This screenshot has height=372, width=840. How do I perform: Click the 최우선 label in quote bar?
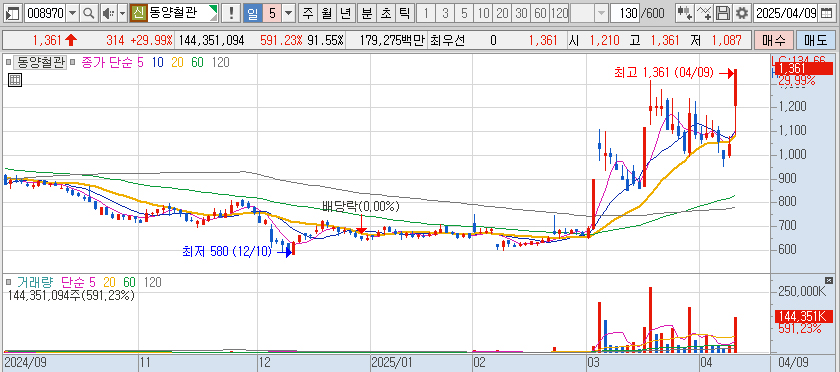[447, 40]
